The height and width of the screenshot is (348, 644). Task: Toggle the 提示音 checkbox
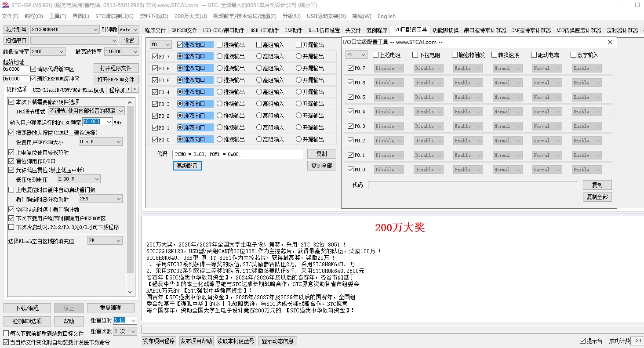582,341
